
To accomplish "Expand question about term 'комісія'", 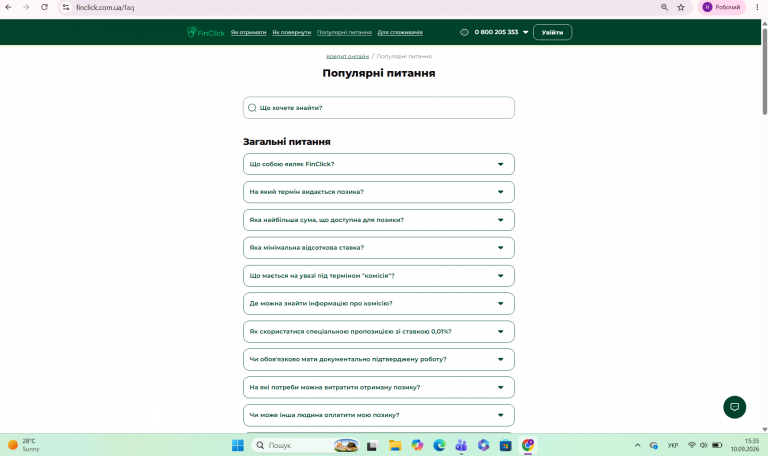I will 379,276.
